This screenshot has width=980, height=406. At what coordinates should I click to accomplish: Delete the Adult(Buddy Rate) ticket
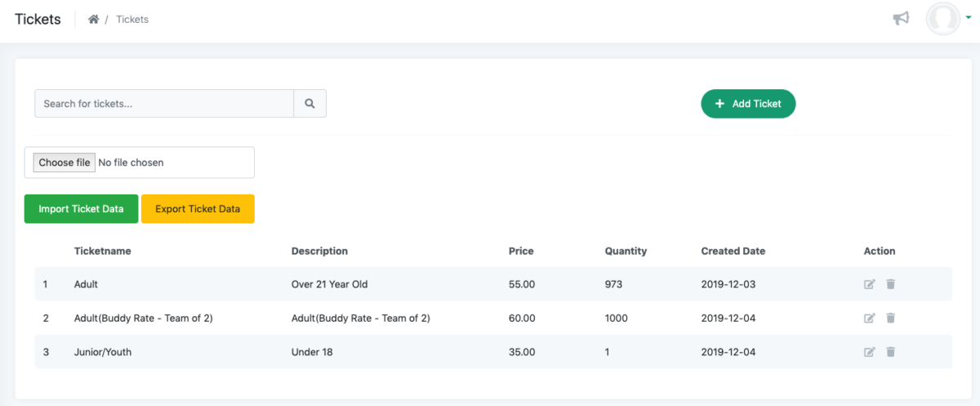click(x=891, y=318)
